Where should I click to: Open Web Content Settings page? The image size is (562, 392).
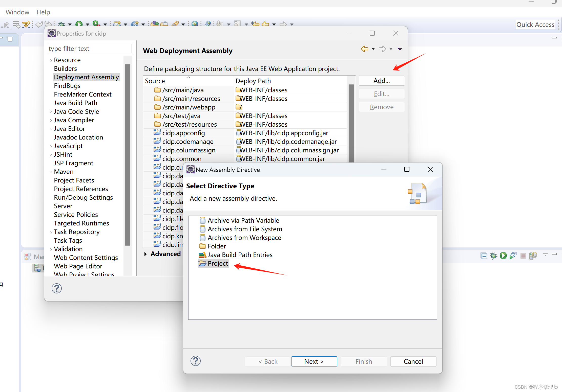tap(86, 258)
